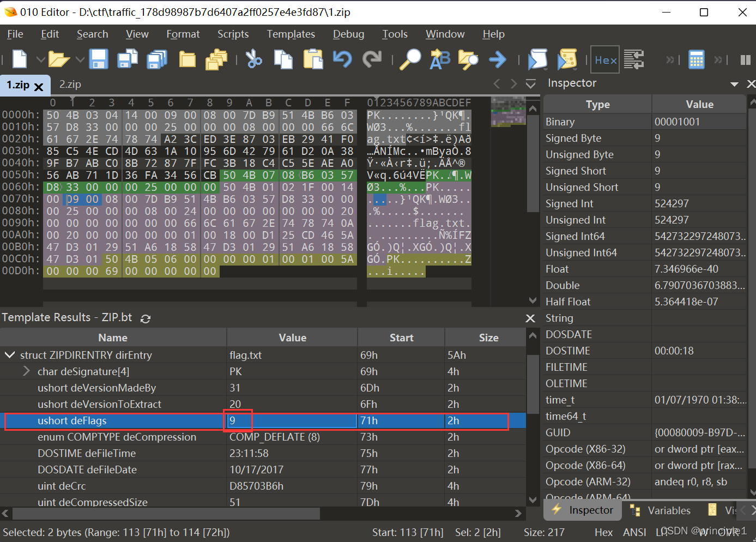Image resolution: width=756 pixels, height=542 pixels.
Task: Switch to the 2.zip tab
Action: click(x=70, y=85)
